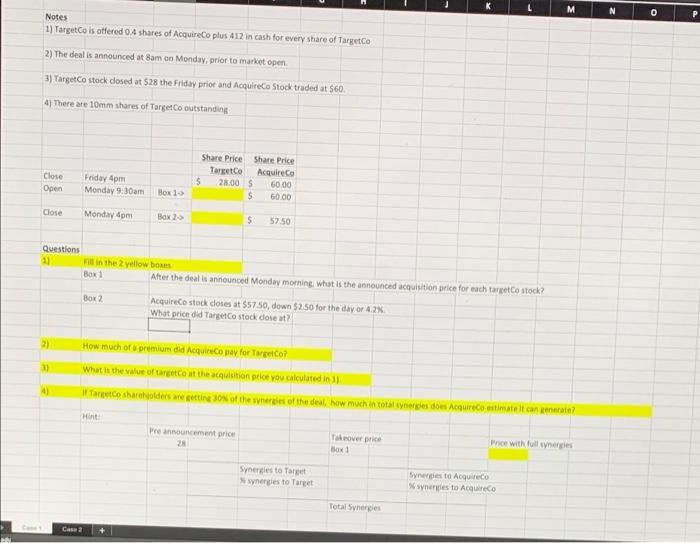Select column O header
The height and width of the screenshot is (543, 700).
pos(654,13)
